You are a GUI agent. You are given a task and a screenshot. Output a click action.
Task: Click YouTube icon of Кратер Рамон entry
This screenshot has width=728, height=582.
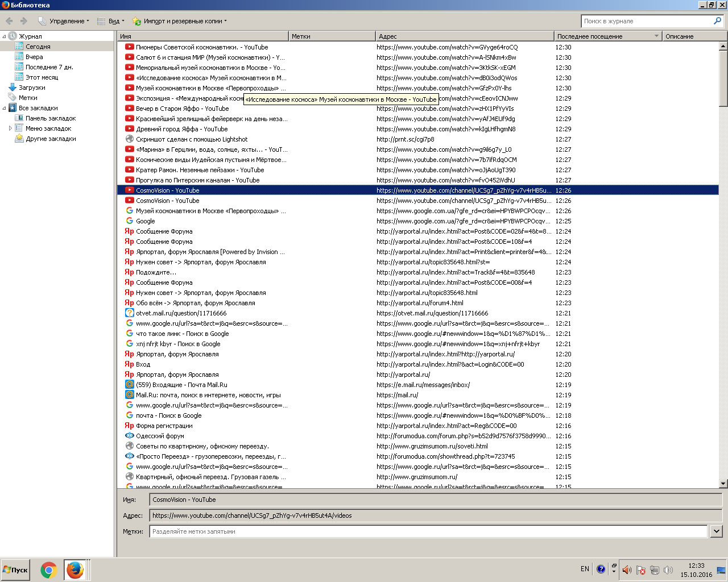point(130,170)
